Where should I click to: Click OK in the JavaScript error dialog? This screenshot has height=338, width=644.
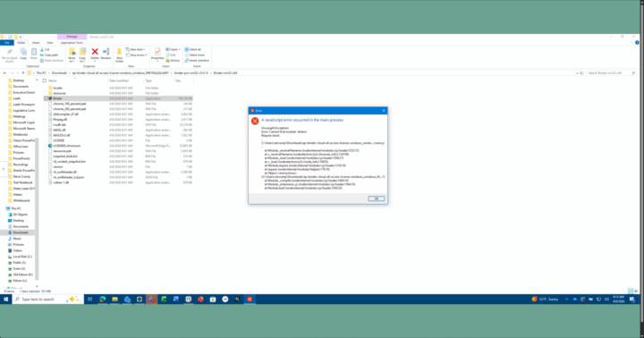coord(376,199)
